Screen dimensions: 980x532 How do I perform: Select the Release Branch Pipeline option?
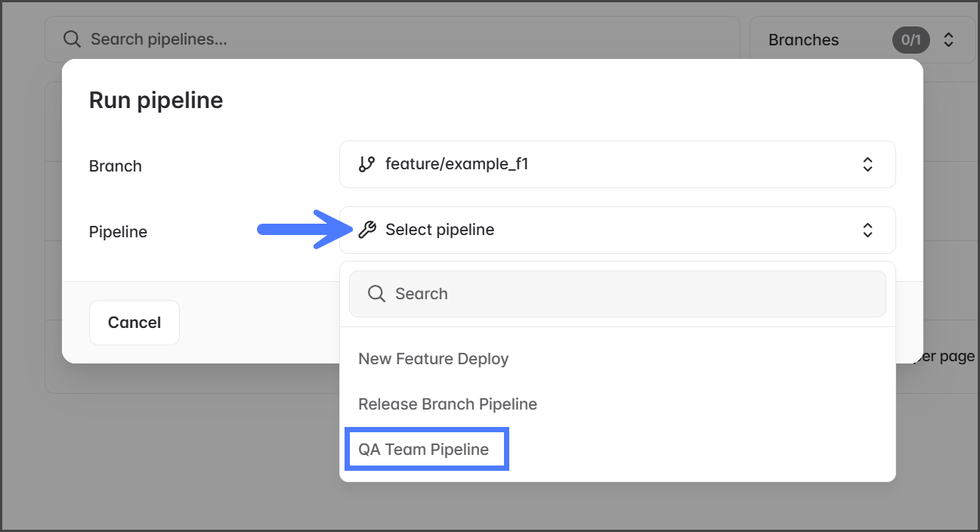pyautogui.click(x=447, y=404)
